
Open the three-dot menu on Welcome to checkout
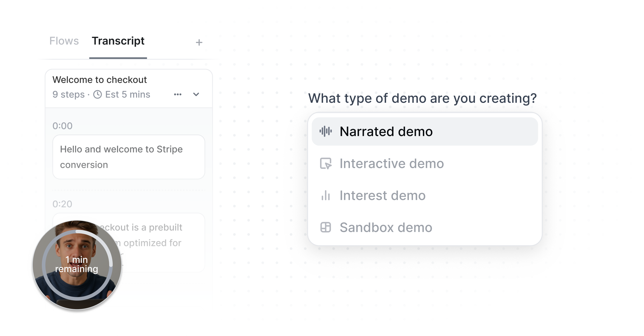[x=178, y=94]
